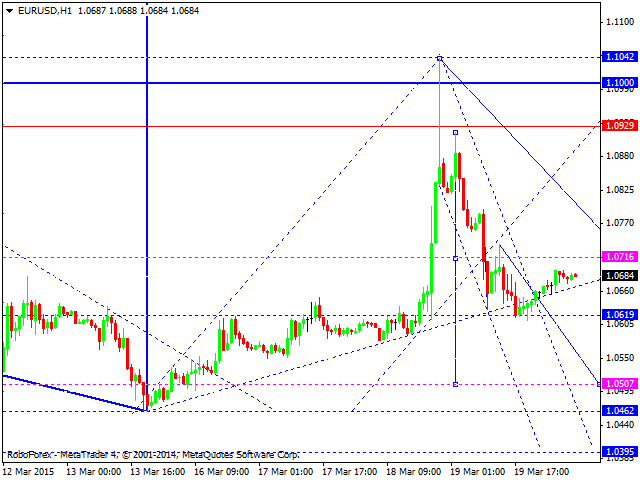The height and width of the screenshot is (480, 640).
Task: Select the red horizontal line at 1.0929
Action: point(302,126)
